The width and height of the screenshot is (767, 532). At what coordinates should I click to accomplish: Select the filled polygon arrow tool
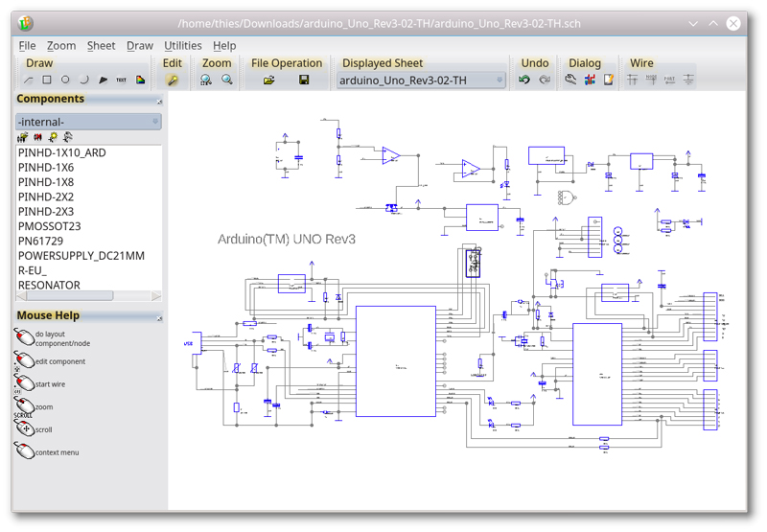coord(103,80)
